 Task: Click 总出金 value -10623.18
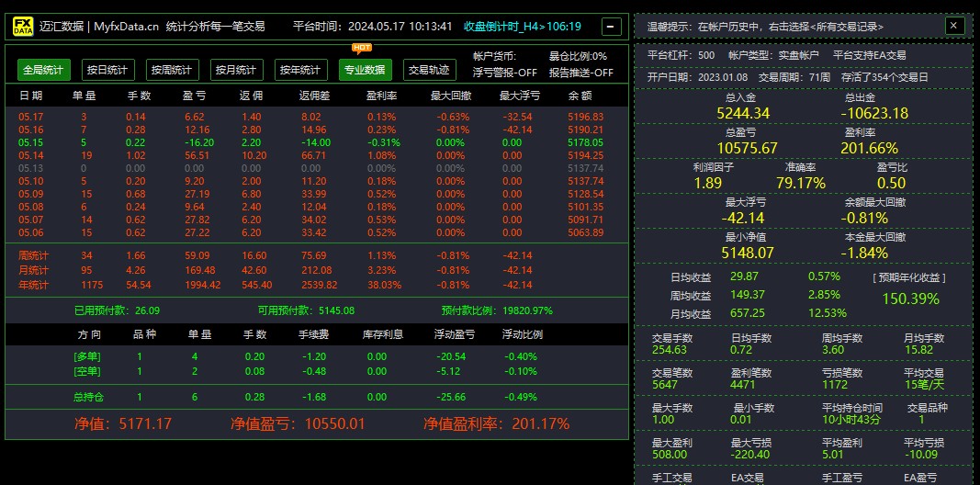(x=873, y=113)
